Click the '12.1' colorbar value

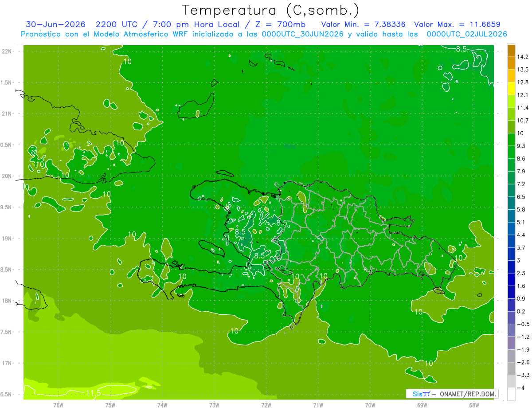tap(523, 95)
